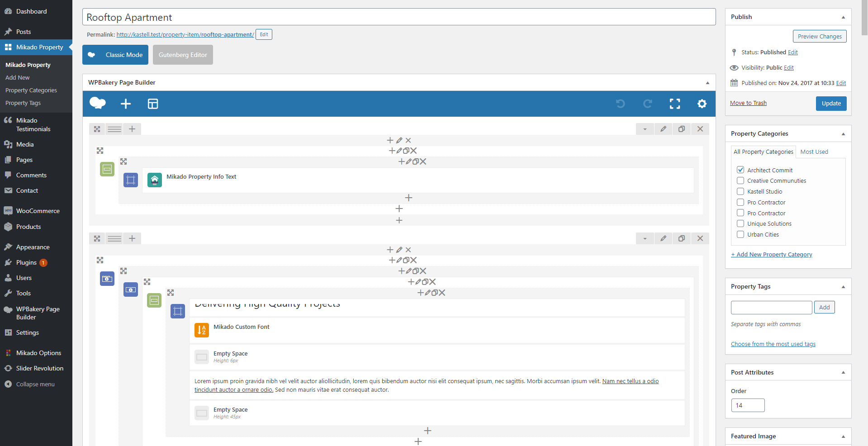868x446 pixels.
Task: Click the Redo arrow icon
Action: [x=648, y=104]
